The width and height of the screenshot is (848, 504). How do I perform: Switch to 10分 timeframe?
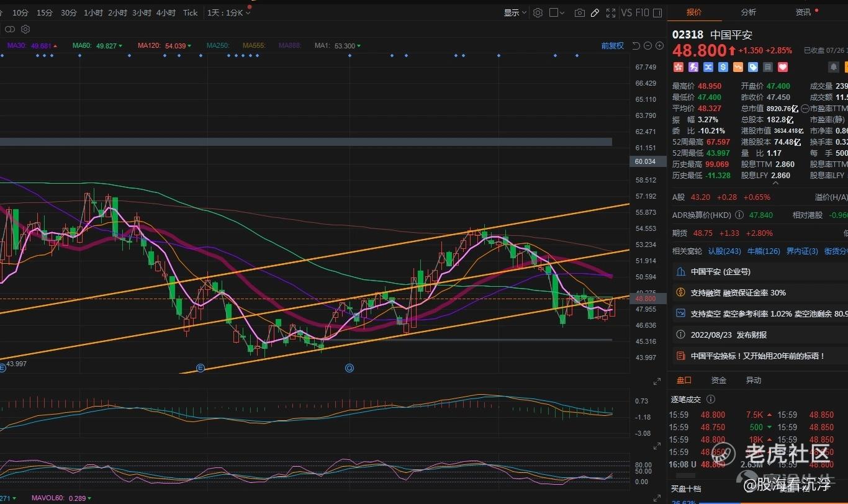pyautogui.click(x=20, y=12)
